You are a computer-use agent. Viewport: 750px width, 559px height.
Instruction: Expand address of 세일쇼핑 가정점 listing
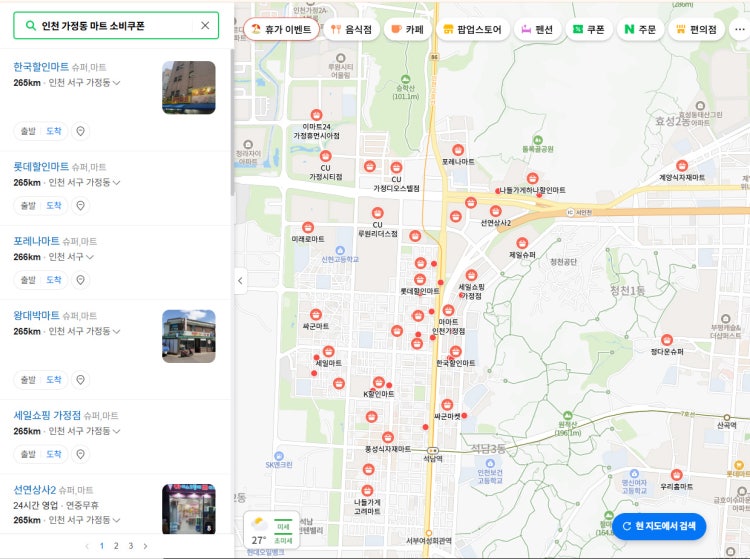[x=116, y=431]
